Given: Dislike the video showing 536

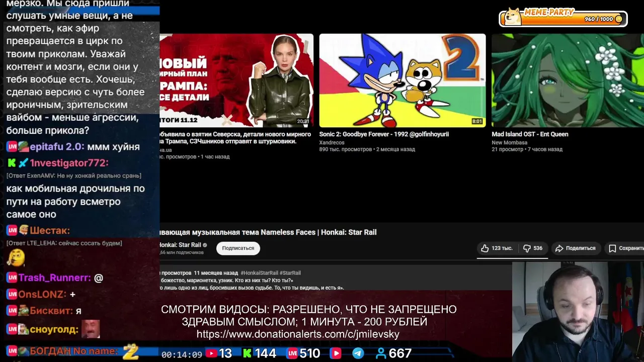Looking at the screenshot, I should click(x=533, y=248).
